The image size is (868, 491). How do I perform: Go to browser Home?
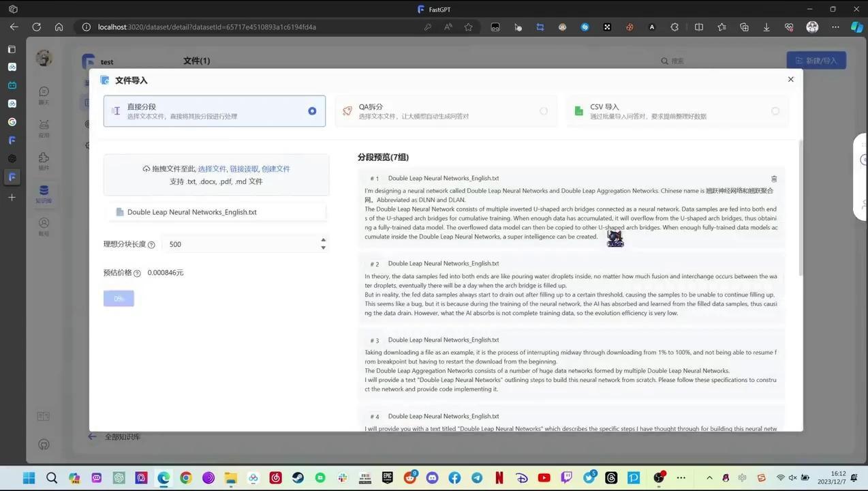click(x=59, y=27)
